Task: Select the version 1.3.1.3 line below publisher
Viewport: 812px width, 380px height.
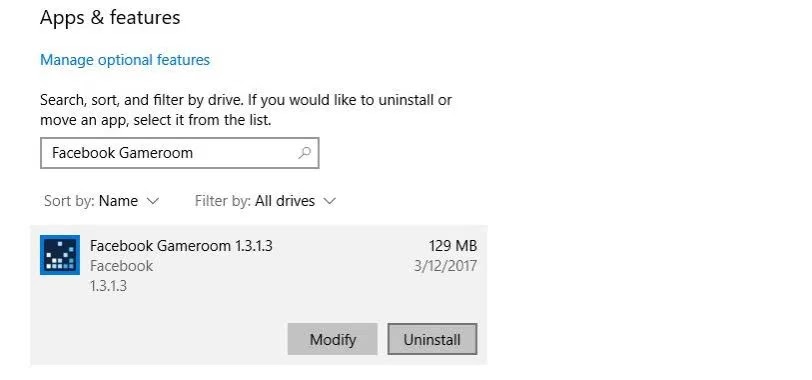Action: tap(108, 286)
